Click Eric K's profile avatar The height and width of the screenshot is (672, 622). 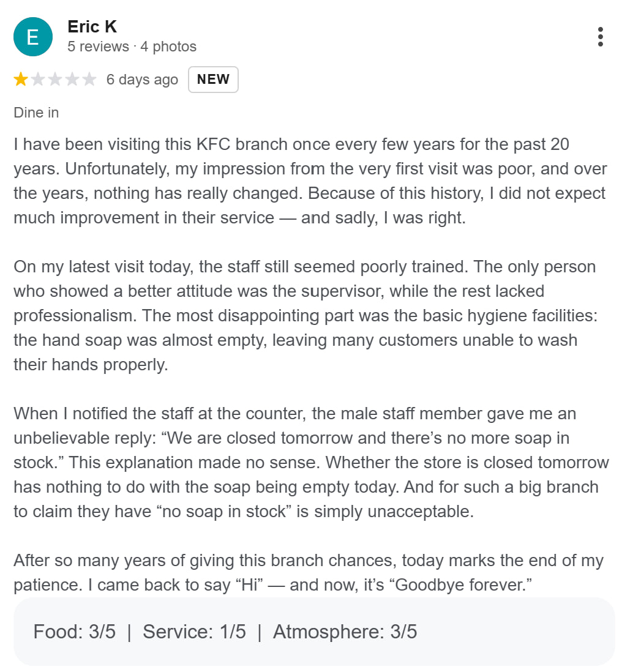coord(32,36)
